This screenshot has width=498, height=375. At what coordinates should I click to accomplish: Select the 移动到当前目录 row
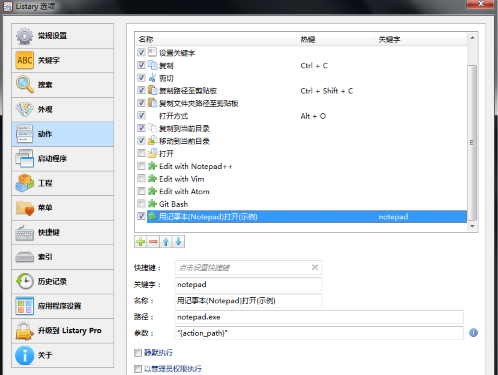[307, 141]
